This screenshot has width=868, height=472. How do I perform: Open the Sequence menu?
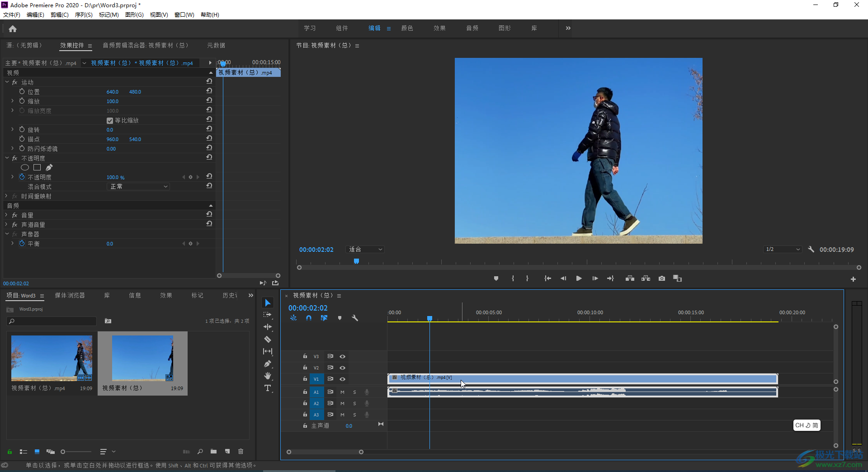click(x=84, y=14)
